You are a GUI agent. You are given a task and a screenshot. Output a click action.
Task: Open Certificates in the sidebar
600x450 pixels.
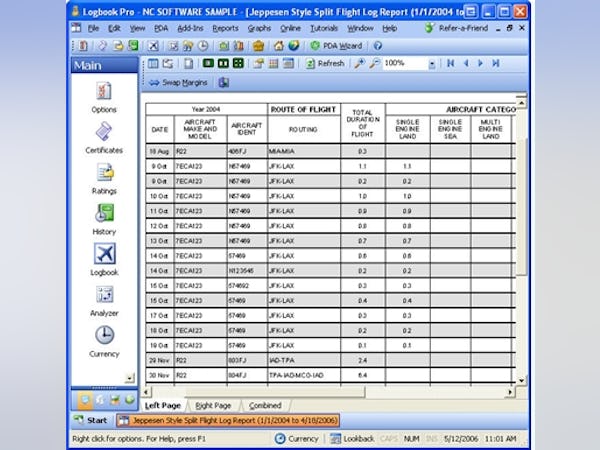[x=104, y=139]
